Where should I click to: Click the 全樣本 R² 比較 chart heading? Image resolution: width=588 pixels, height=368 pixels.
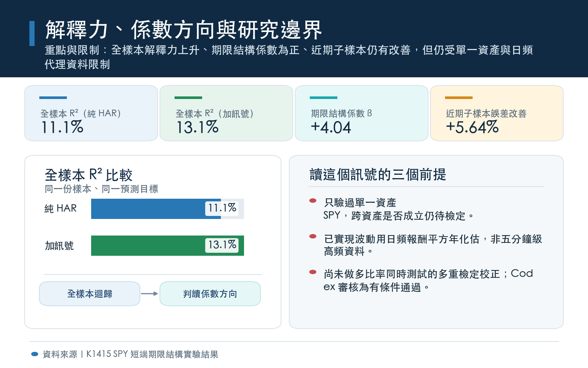click(89, 175)
